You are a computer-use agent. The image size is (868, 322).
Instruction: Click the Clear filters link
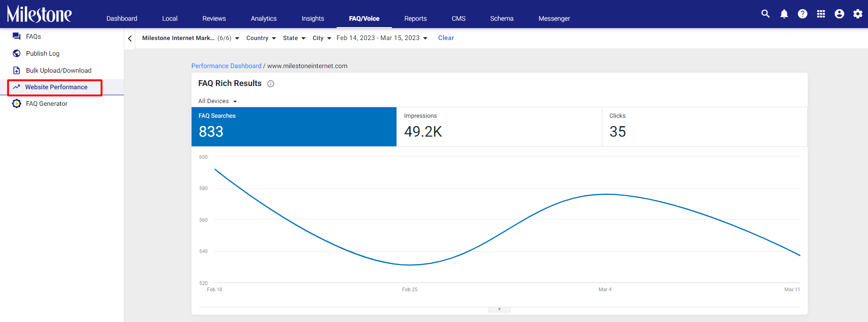point(446,38)
